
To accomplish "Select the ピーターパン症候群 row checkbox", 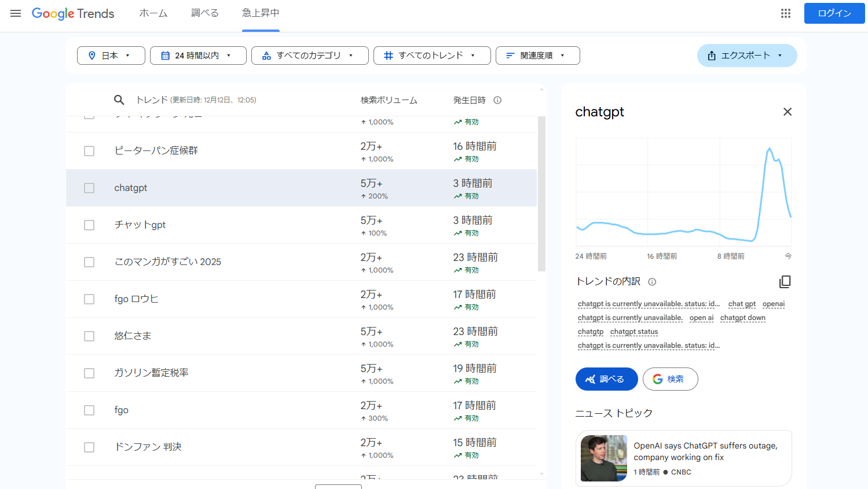I will [89, 150].
